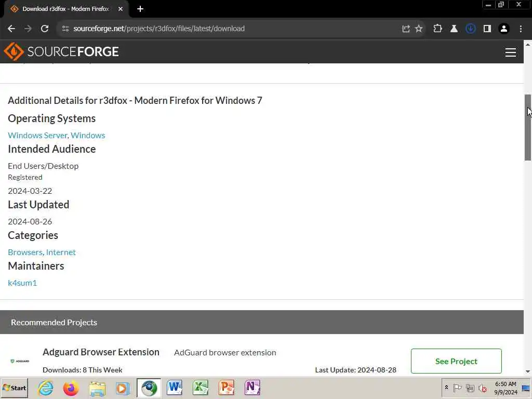Click scrollbar down arrow

[528, 371]
